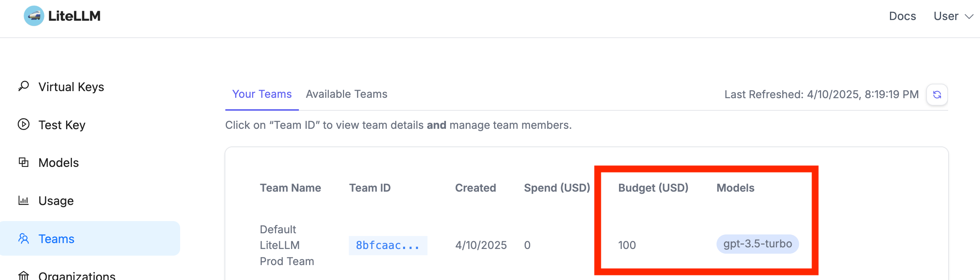Open the Models sidebar page
The width and height of the screenshot is (980, 280).
coord(59,163)
